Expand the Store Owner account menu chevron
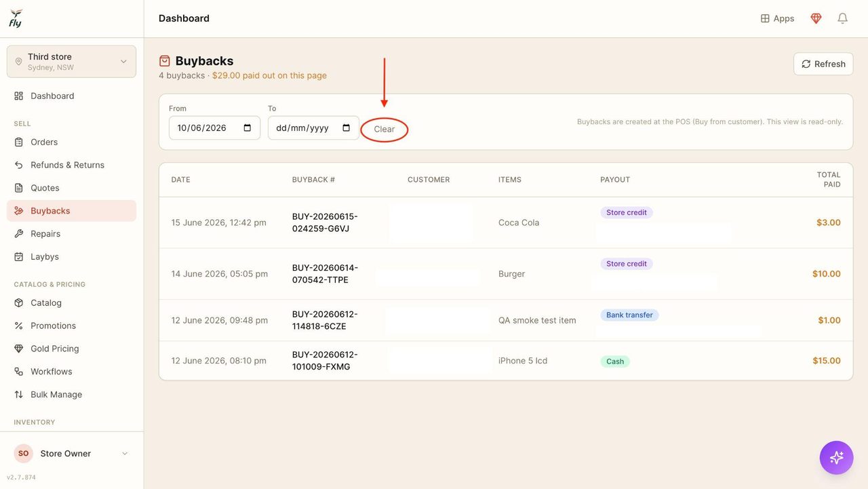 click(125, 454)
